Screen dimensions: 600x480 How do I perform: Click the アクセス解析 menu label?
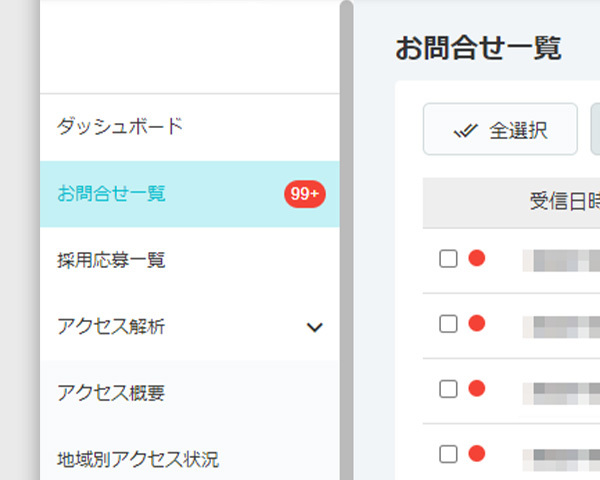tap(111, 327)
